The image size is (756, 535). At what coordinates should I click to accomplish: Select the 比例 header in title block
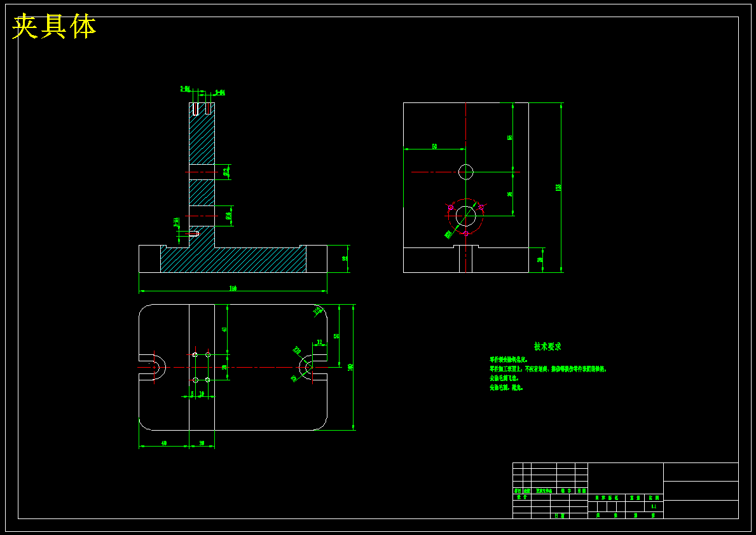click(654, 497)
